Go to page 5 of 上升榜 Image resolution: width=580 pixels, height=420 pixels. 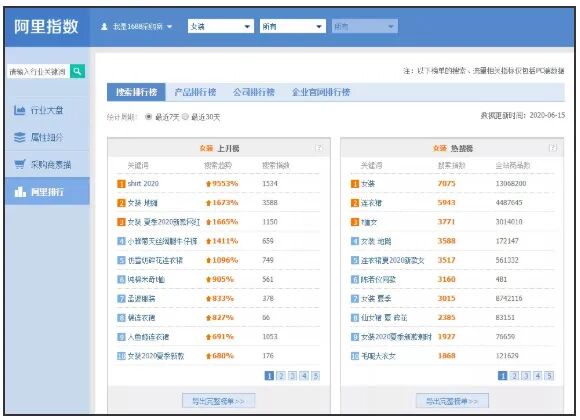coord(316,376)
